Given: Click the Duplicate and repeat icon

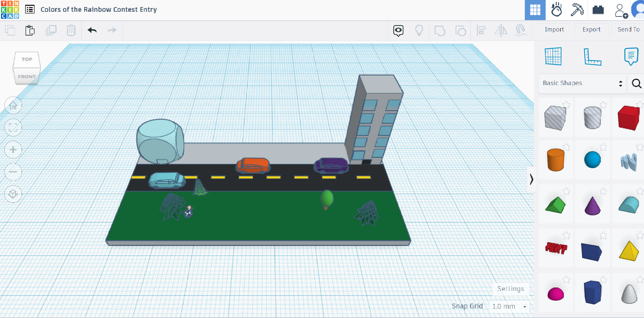Looking at the screenshot, I should coord(51,30).
